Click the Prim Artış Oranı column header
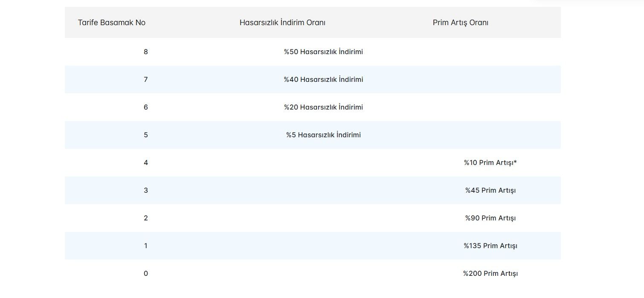This screenshot has height=298, width=644. coord(460,23)
